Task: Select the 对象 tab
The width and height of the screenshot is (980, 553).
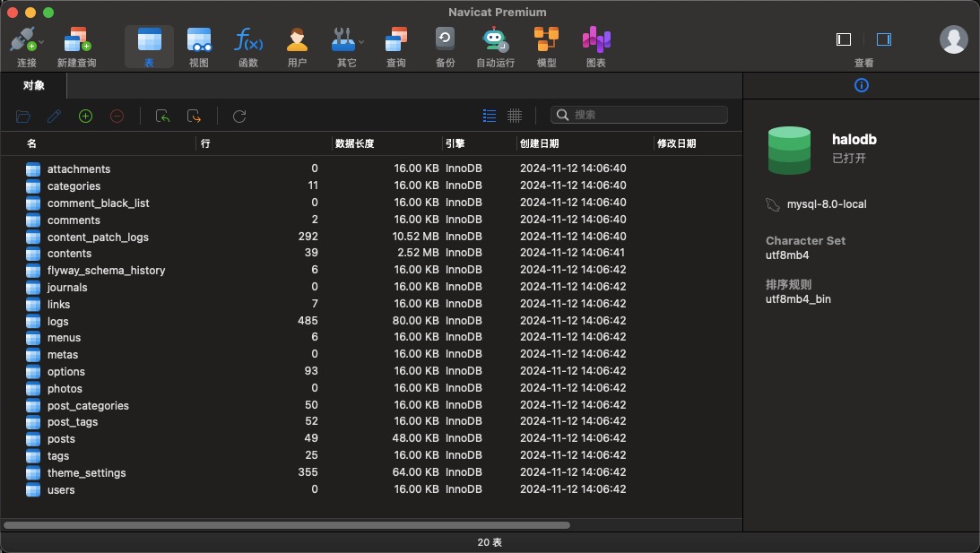Action: 33,85
